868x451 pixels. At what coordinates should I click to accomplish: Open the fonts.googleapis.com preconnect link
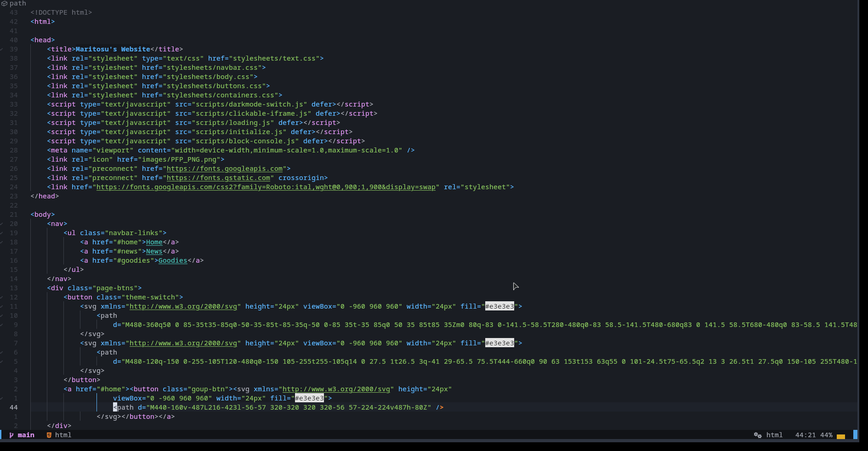point(224,169)
